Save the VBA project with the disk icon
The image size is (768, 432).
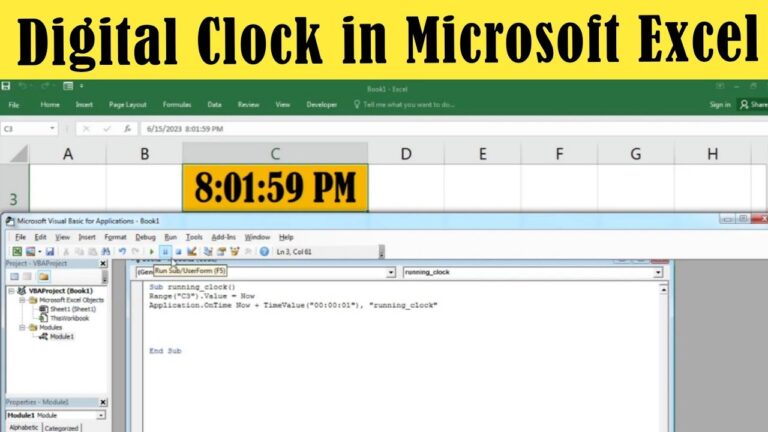point(50,252)
